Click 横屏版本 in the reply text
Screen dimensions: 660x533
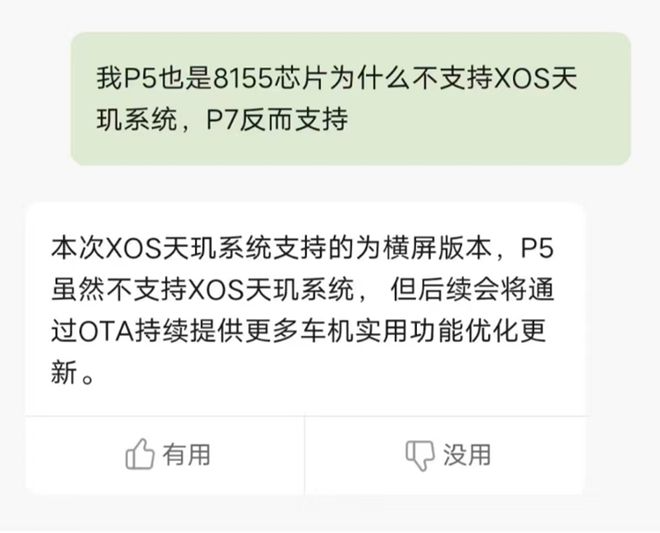[x=437, y=248]
